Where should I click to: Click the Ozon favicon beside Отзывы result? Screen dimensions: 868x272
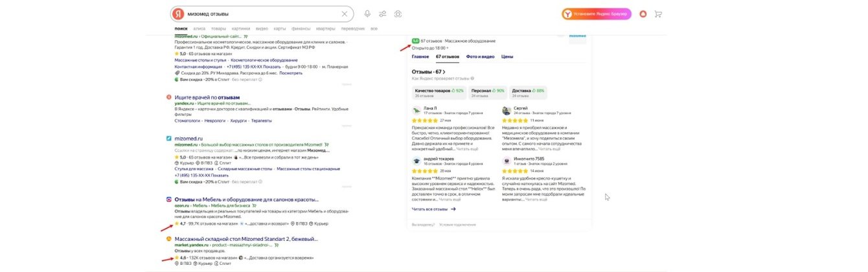[169, 200]
